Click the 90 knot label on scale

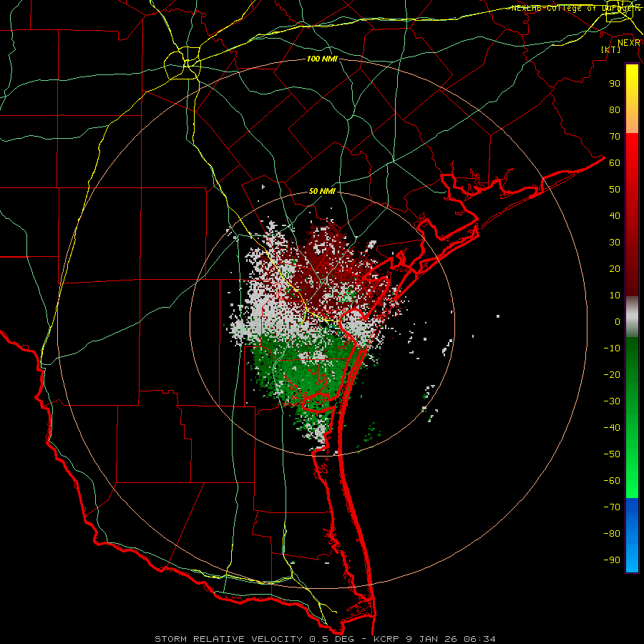pyautogui.click(x=615, y=84)
